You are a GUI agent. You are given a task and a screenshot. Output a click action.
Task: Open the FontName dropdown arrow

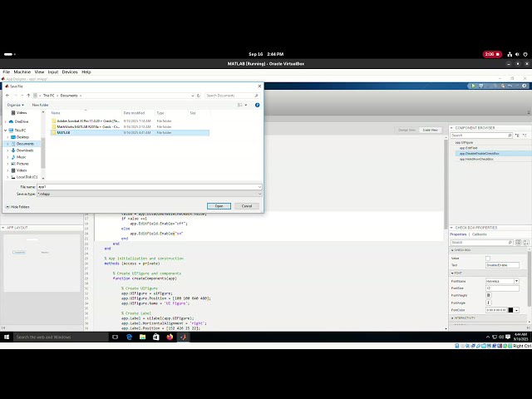point(516,281)
